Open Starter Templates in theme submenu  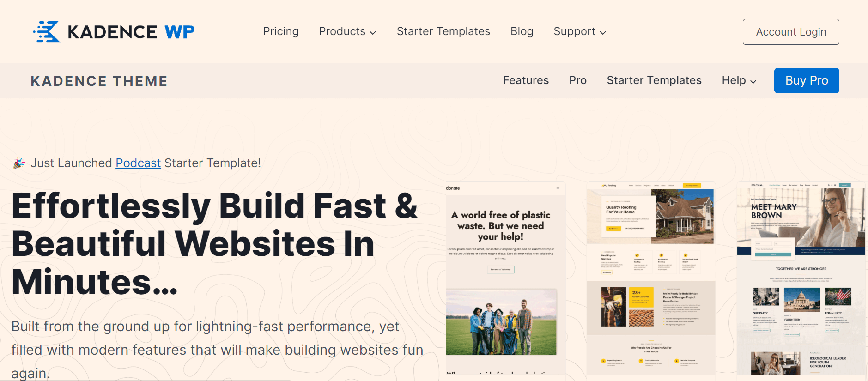654,80
